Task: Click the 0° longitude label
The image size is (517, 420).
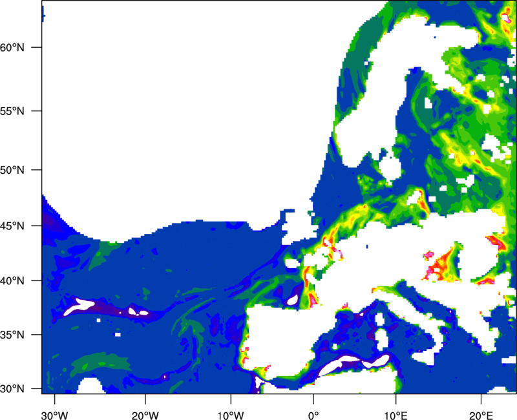Action: point(313,415)
